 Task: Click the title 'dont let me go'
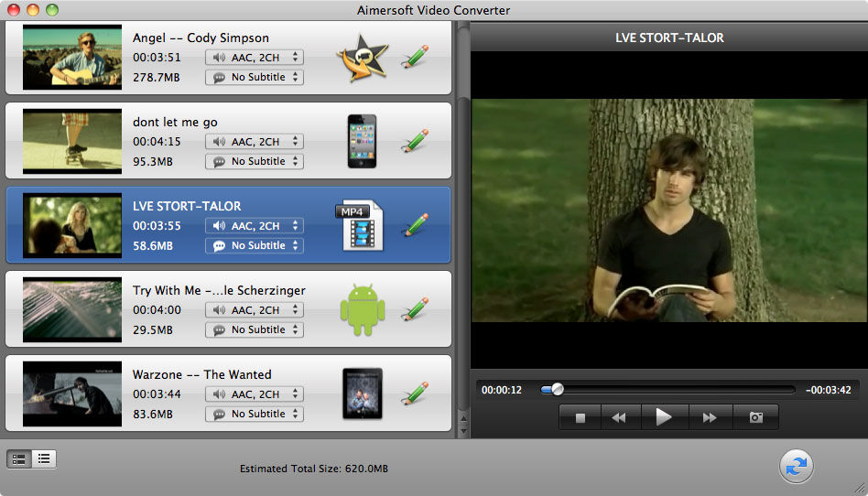pyautogui.click(x=175, y=122)
